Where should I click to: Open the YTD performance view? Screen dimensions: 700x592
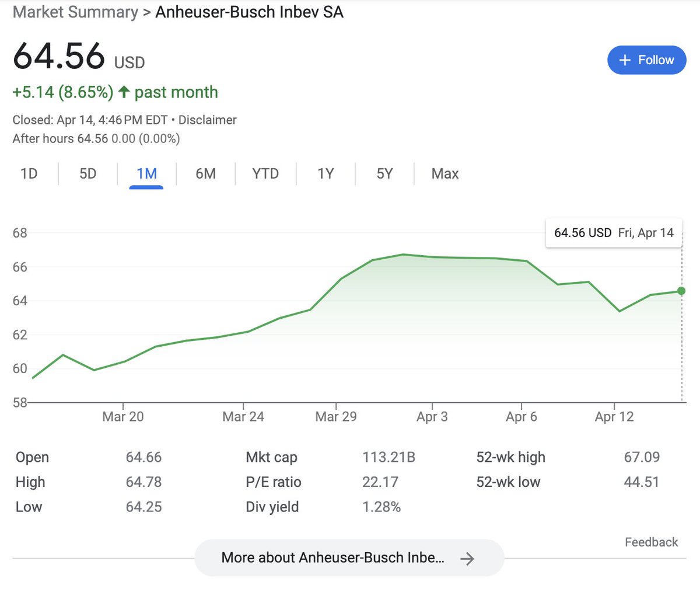[x=265, y=173]
